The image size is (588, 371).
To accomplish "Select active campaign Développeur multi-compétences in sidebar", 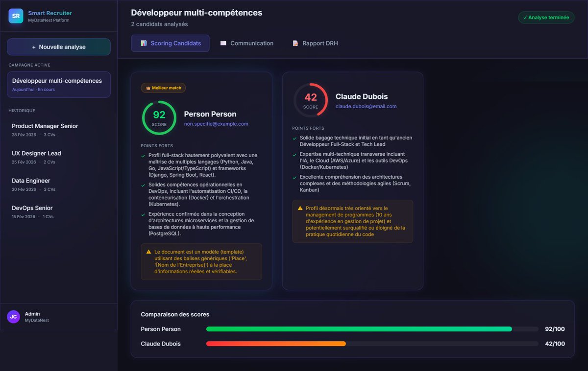I will point(59,85).
